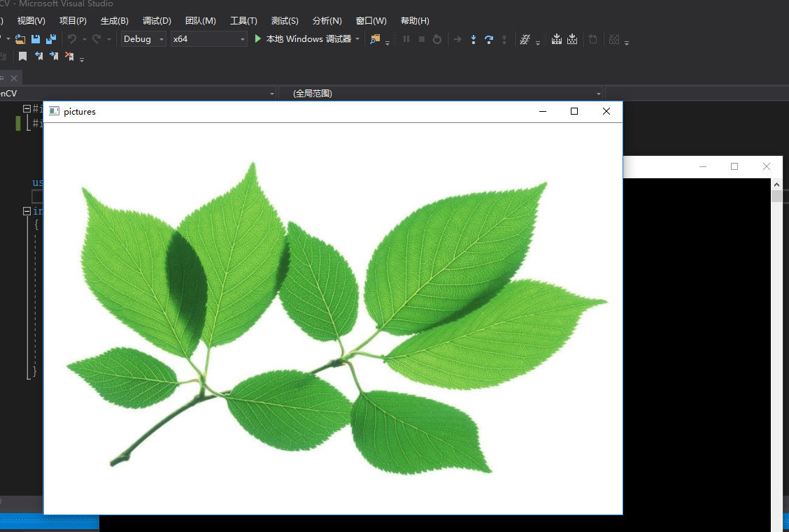The image size is (789, 532).
Task: Open bookmark toolbar overflow options
Action: click(x=82, y=59)
